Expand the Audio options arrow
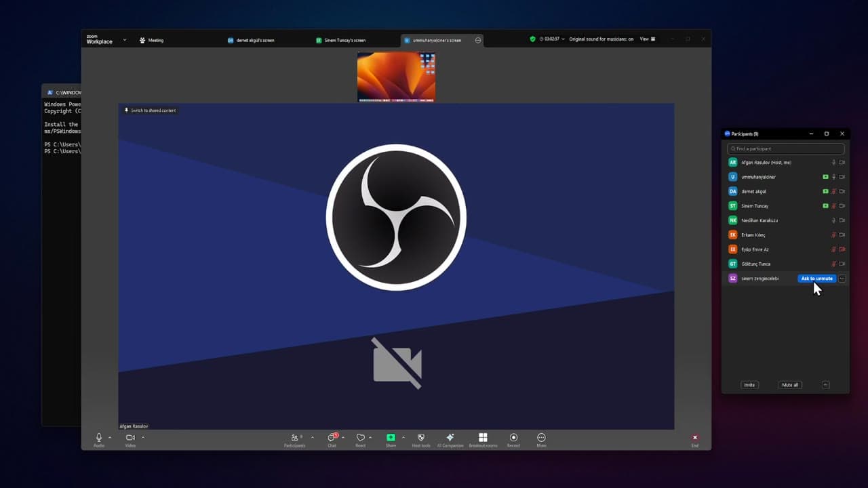The width and height of the screenshot is (868, 488). point(110,438)
